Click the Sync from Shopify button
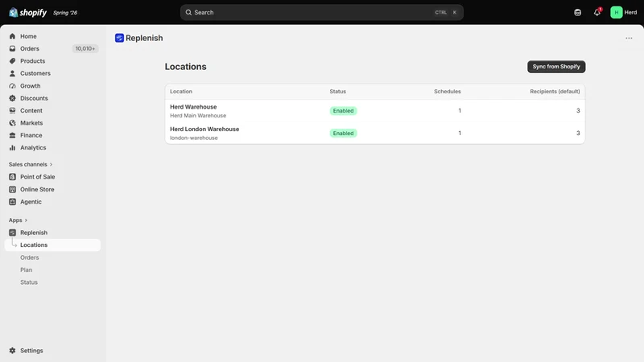 click(556, 67)
